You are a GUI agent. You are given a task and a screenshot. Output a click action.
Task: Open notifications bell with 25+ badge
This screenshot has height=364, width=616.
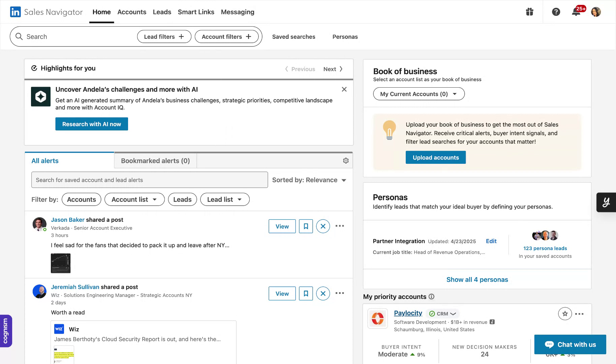click(x=577, y=12)
